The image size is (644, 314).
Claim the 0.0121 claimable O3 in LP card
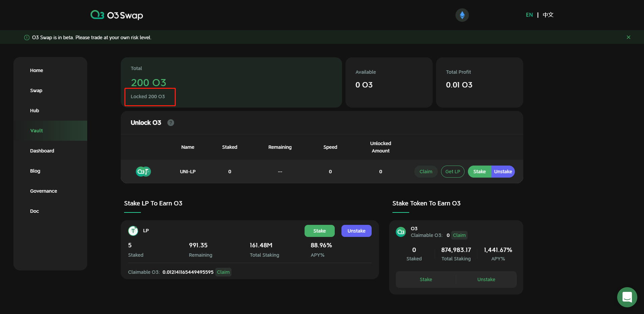click(x=223, y=272)
